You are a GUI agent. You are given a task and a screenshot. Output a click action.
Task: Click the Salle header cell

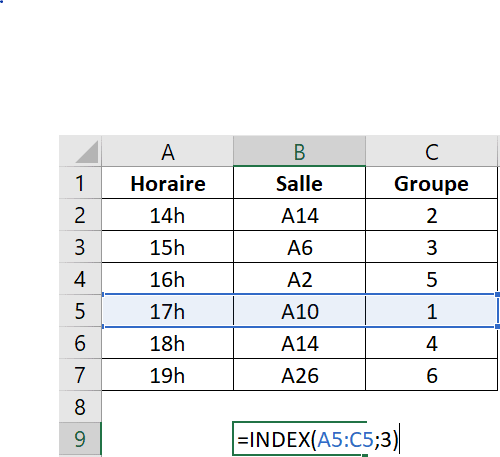pyautogui.click(x=299, y=183)
